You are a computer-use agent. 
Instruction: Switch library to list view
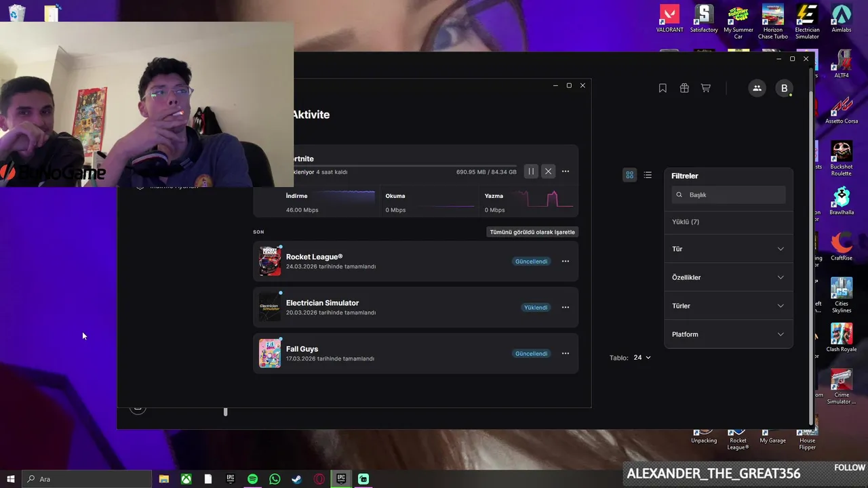pyautogui.click(x=648, y=175)
